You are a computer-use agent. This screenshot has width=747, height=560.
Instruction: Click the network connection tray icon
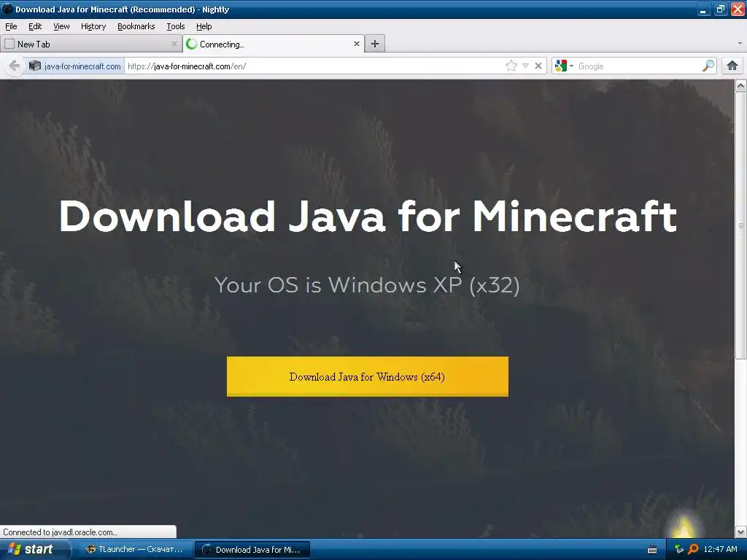(679, 549)
